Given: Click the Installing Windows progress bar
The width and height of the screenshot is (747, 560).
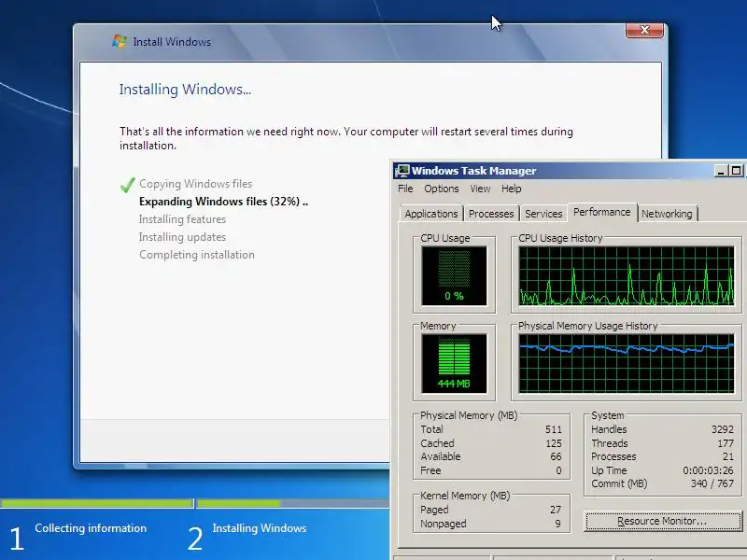Looking at the screenshot, I should (x=293, y=503).
